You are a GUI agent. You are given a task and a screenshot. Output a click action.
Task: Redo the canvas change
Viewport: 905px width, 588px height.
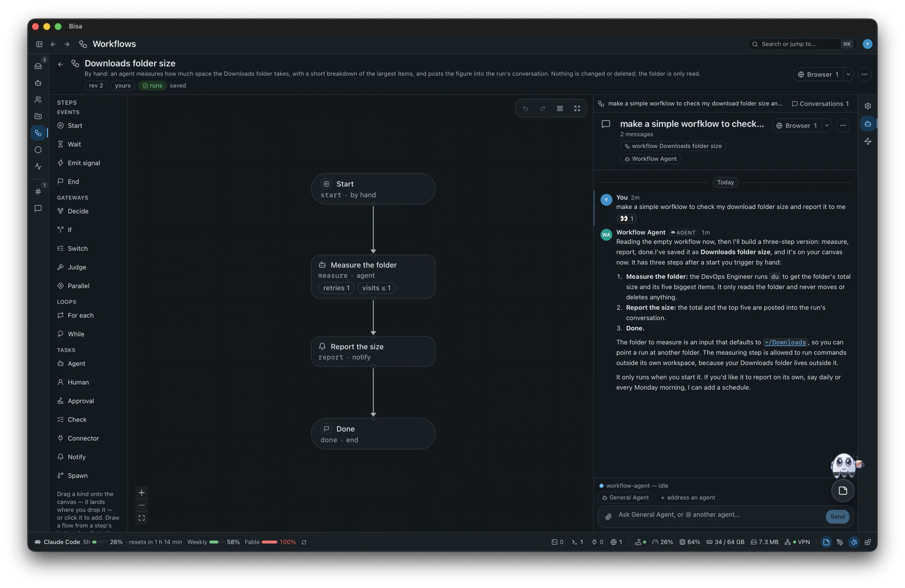click(x=543, y=109)
